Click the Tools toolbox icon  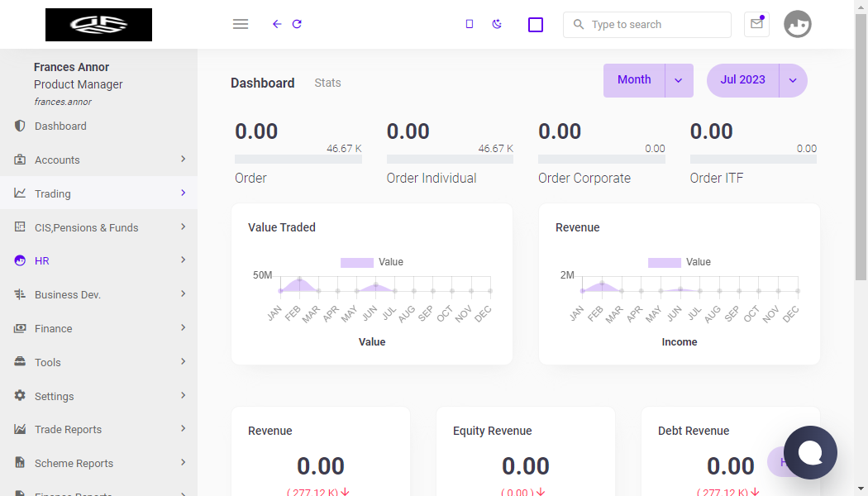coord(20,362)
